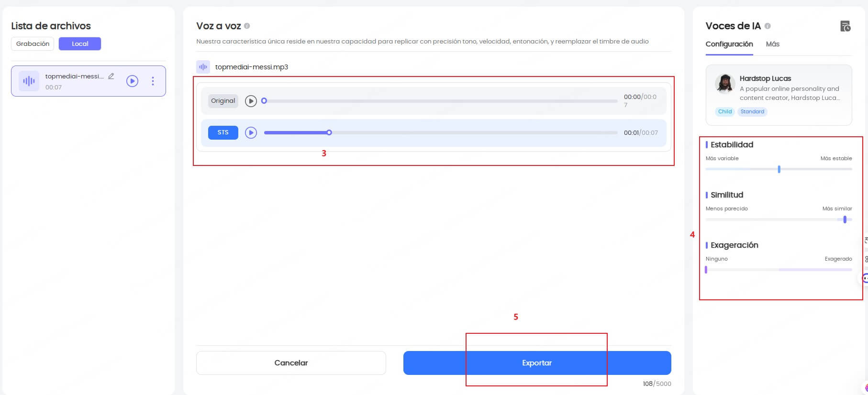Click the topmediai-messi.mp3 file name heading
This screenshot has height=395, width=868.
[x=252, y=67]
